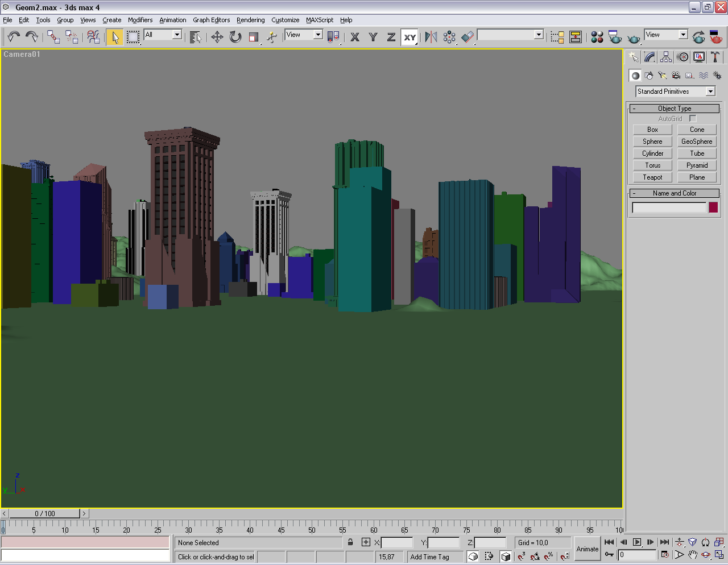Click the Teapot primitive button
This screenshot has width=728, height=565.
coord(652,177)
